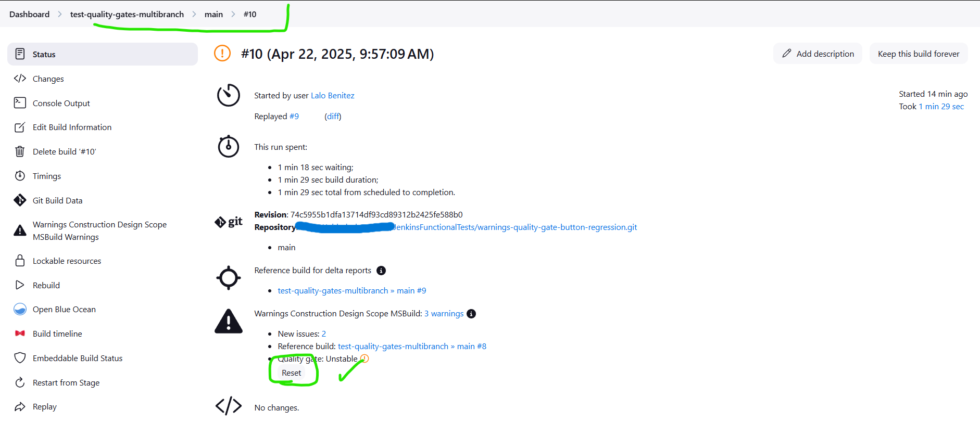
Task: Click info icon next to 3 warnings
Action: click(x=471, y=314)
